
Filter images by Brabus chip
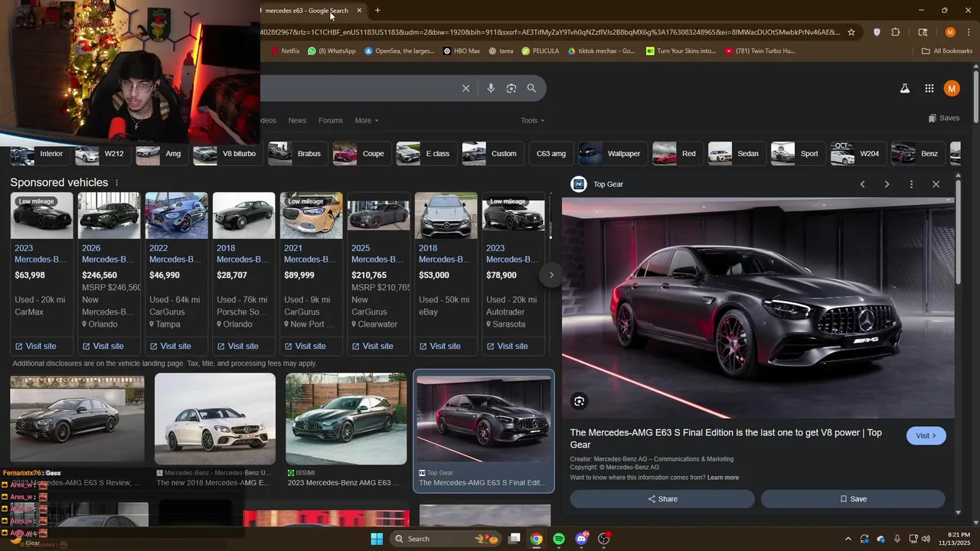click(x=296, y=154)
